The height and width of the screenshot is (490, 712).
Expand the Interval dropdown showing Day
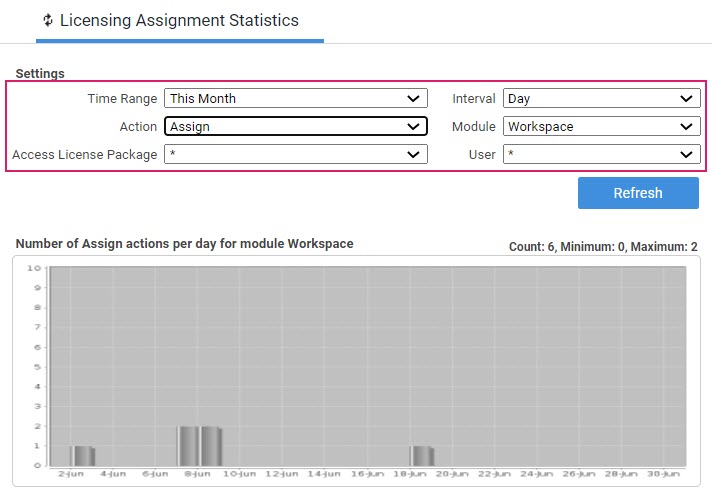600,99
